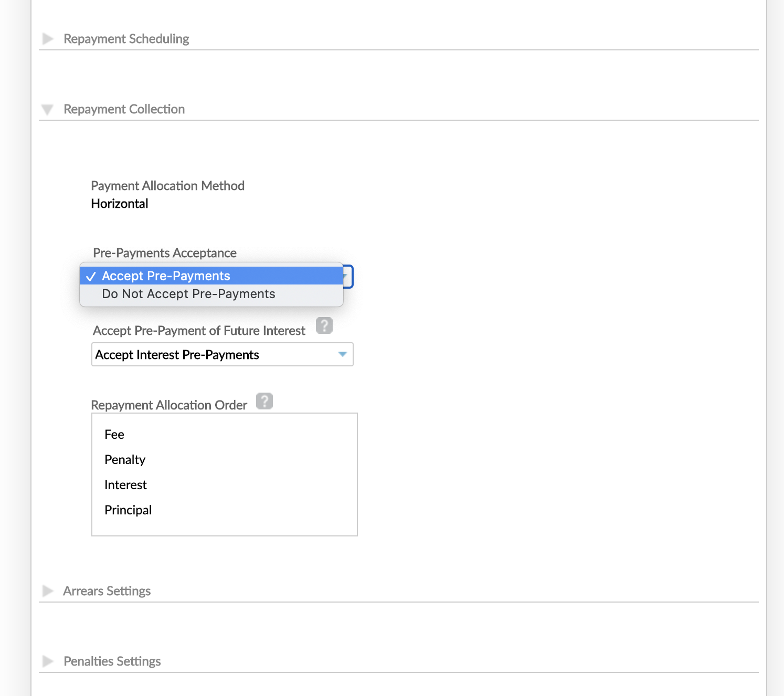Click the collapsed triangle beside Penalties Settings

point(48,661)
